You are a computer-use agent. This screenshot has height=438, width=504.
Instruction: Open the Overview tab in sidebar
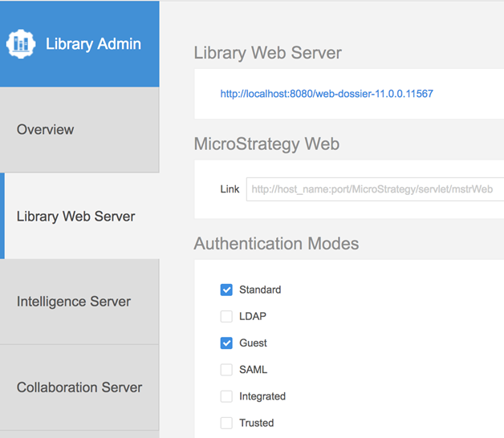79,130
